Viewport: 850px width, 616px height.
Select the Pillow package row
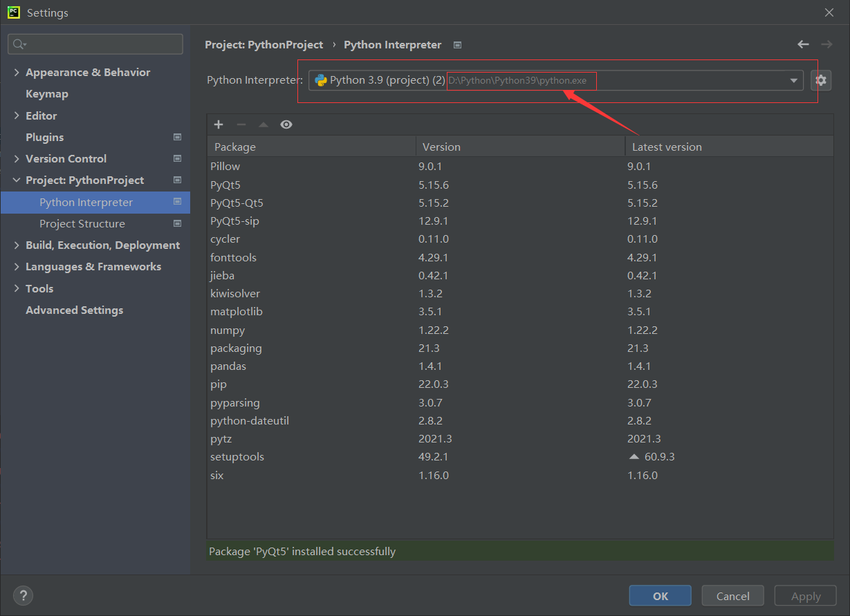point(520,167)
